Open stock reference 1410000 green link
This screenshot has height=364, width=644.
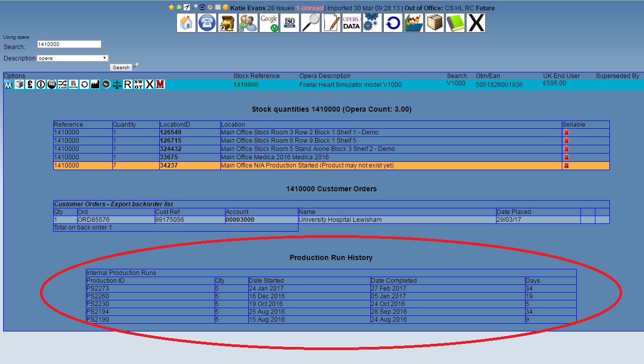246,84
